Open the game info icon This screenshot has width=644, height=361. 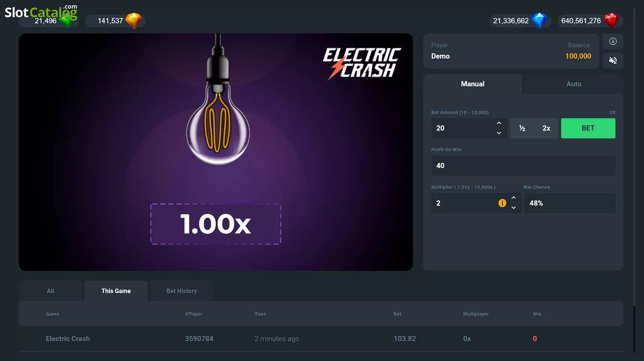[612, 41]
